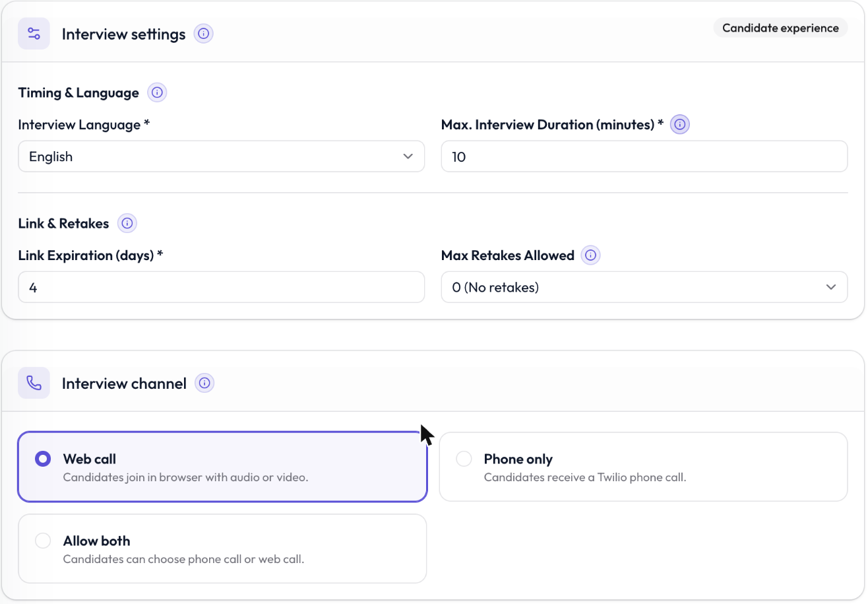Click 'Candidates receive a Twilio phone call.'

[x=585, y=477]
